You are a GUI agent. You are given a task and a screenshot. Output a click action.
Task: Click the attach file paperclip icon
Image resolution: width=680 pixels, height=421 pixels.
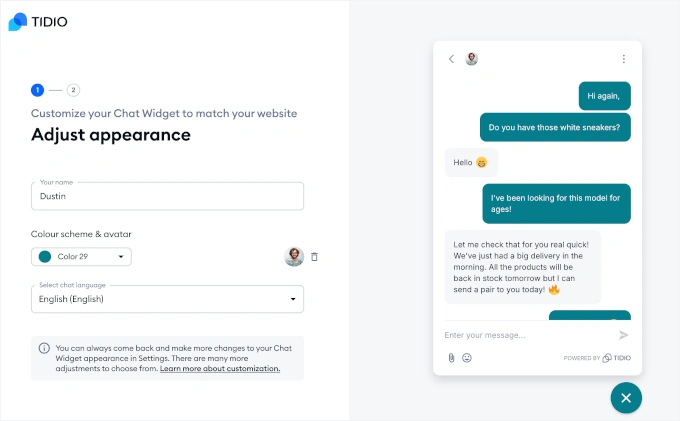(x=451, y=357)
